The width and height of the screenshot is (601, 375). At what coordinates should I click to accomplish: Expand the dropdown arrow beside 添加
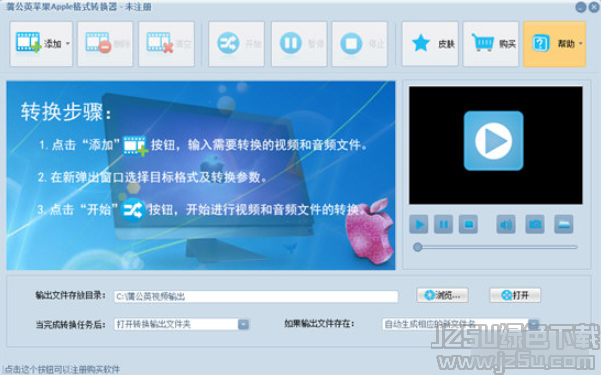pyautogui.click(x=68, y=44)
